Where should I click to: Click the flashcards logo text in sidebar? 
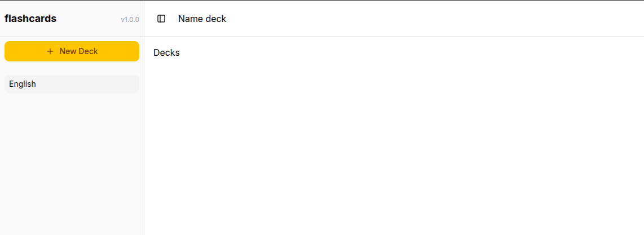click(30, 19)
